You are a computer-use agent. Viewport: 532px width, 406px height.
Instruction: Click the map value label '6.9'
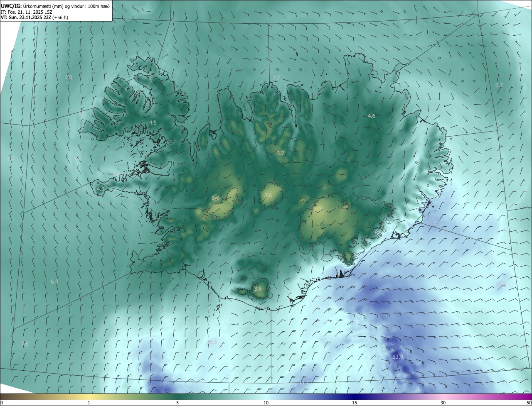[54, 281]
